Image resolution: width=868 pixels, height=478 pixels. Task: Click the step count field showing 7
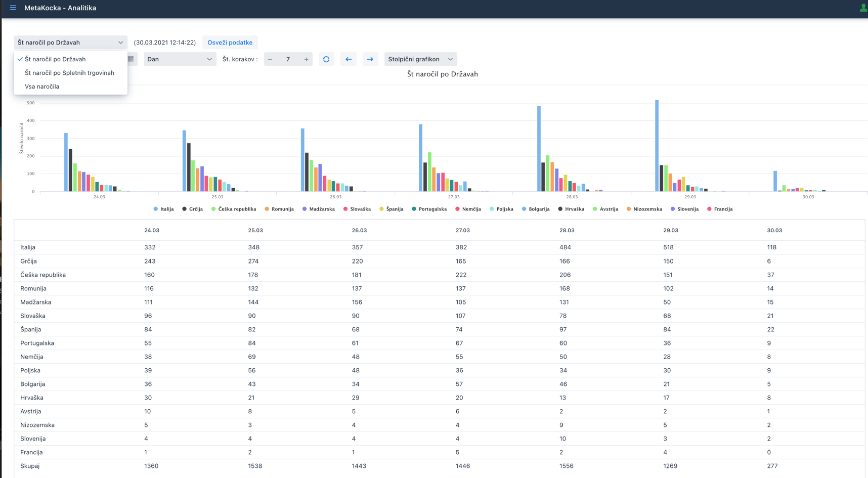(x=288, y=59)
